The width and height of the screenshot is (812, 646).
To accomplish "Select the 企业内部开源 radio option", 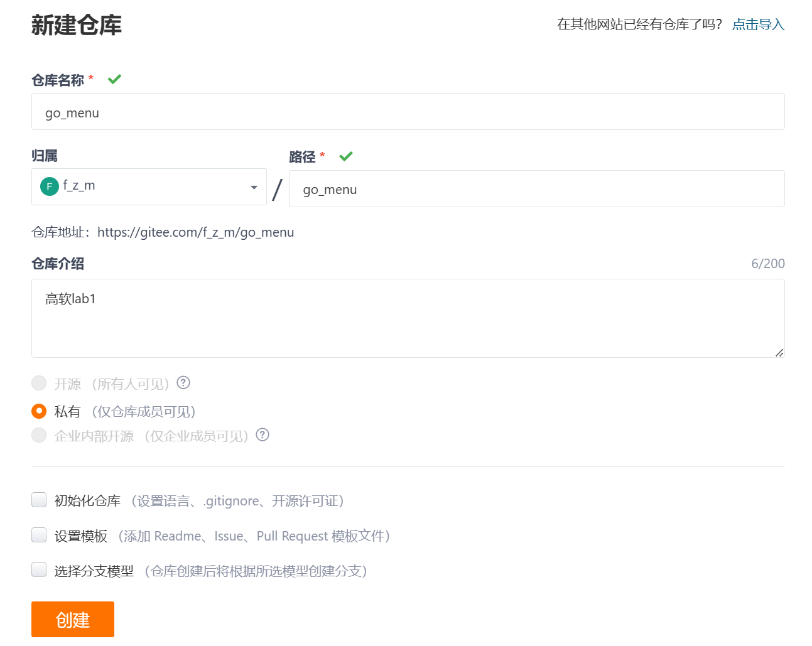I will coord(39,435).
